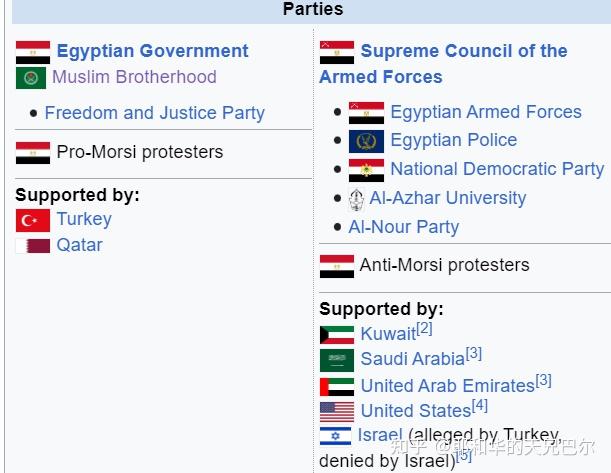Click the National Democratic Party flag icon
This screenshot has width=611, height=473.
(366, 170)
